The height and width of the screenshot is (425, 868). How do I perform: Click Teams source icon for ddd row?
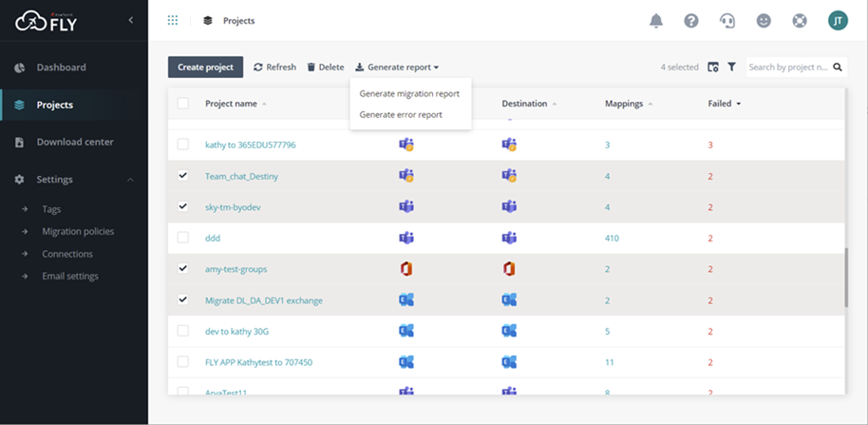pos(406,239)
